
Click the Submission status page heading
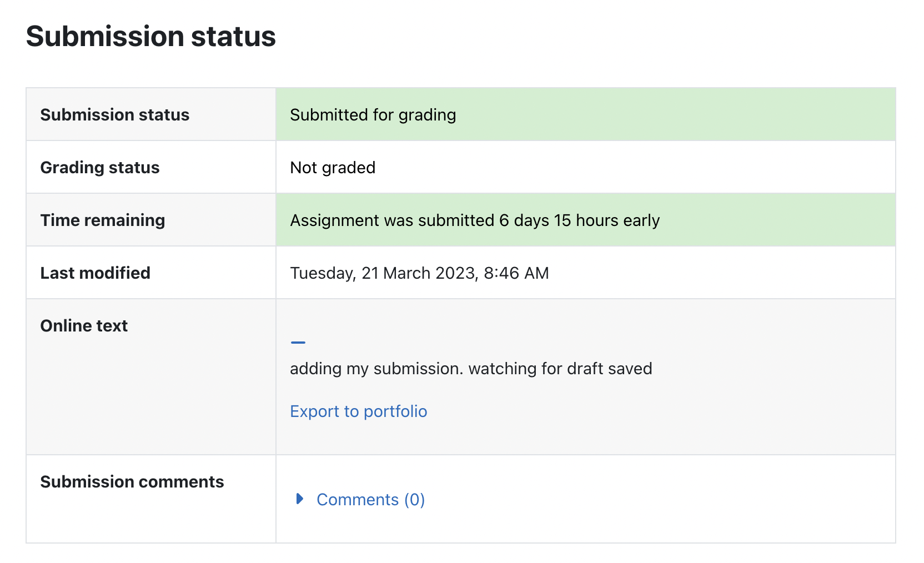tap(151, 37)
